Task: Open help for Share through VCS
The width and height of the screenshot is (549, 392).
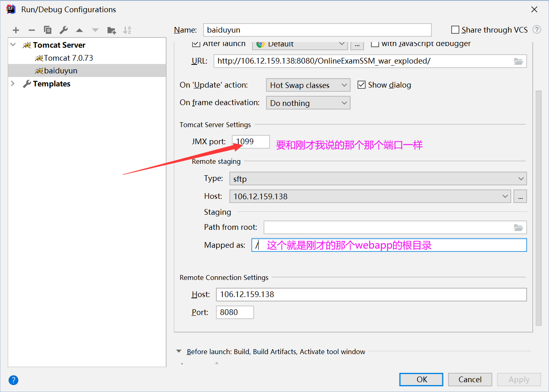Action: (537, 29)
